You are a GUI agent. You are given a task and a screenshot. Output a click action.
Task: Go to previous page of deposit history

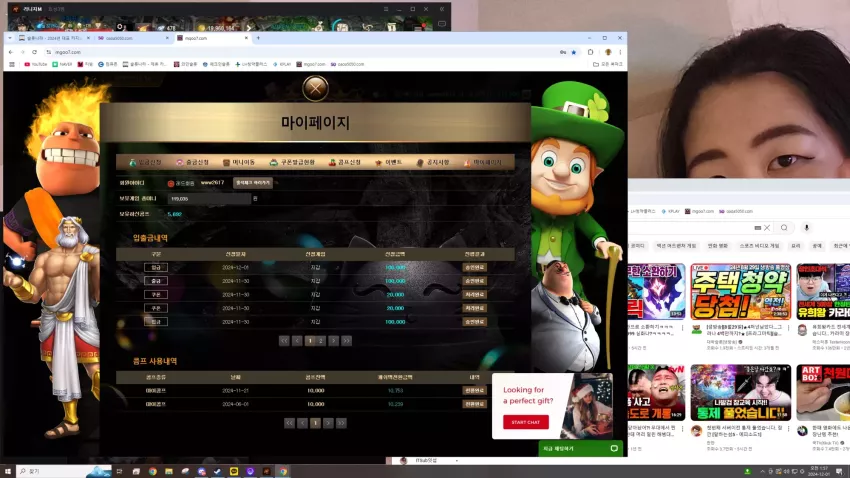(297, 341)
